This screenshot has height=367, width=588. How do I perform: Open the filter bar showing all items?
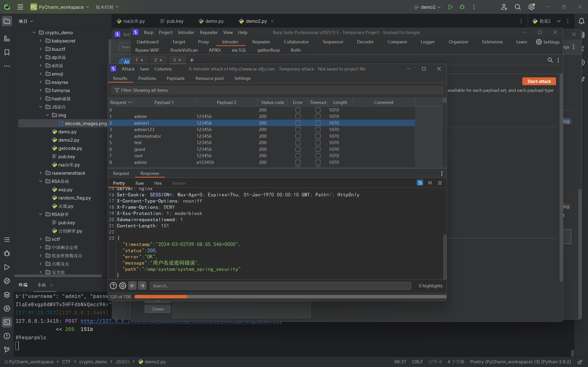pos(277,90)
